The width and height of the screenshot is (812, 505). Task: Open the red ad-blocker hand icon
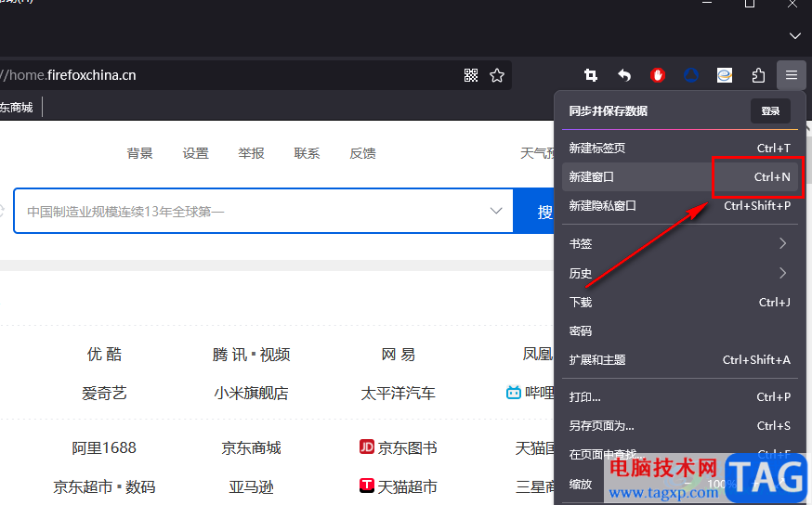pos(658,75)
